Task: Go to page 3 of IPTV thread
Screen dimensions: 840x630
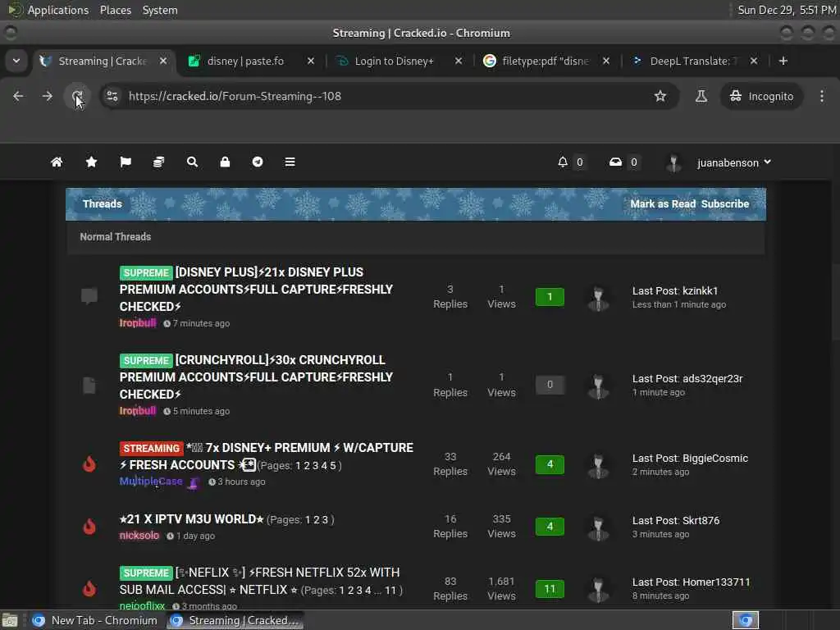Action: pyautogui.click(x=325, y=520)
